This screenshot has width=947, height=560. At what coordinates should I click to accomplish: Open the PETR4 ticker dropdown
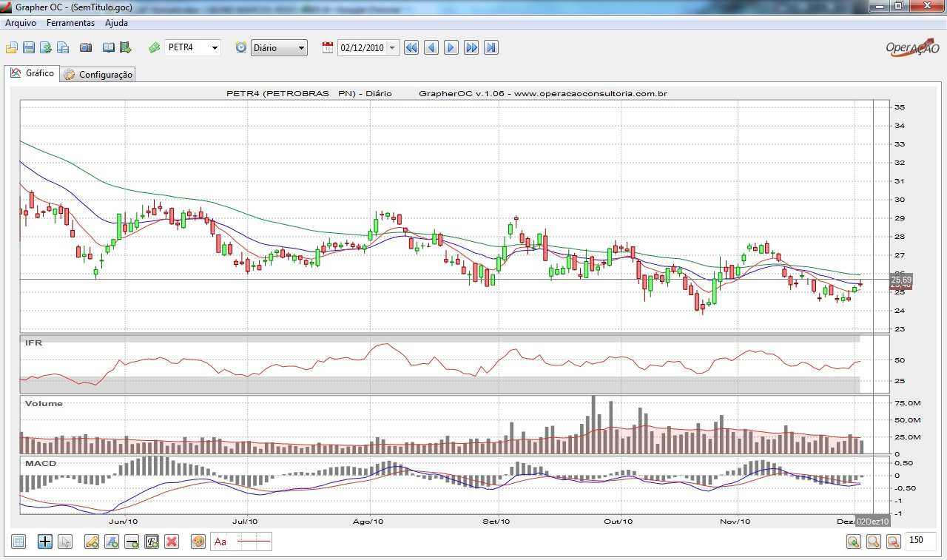215,47
